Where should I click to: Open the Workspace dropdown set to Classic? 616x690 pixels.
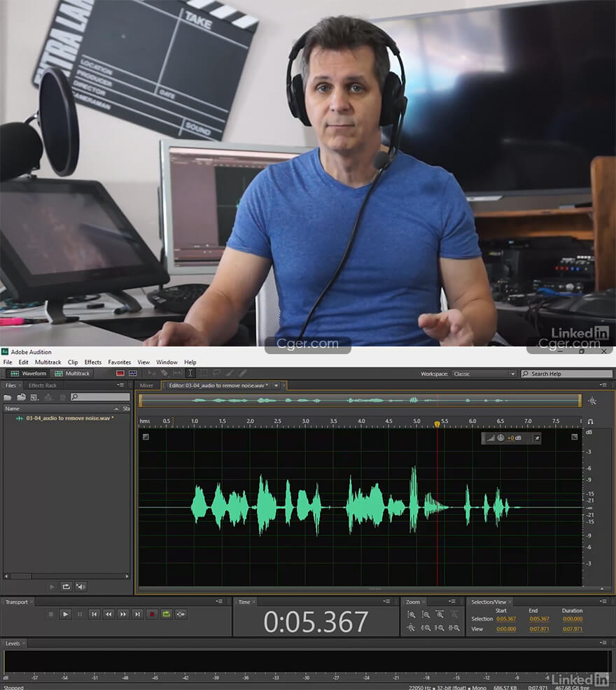(484, 374)
